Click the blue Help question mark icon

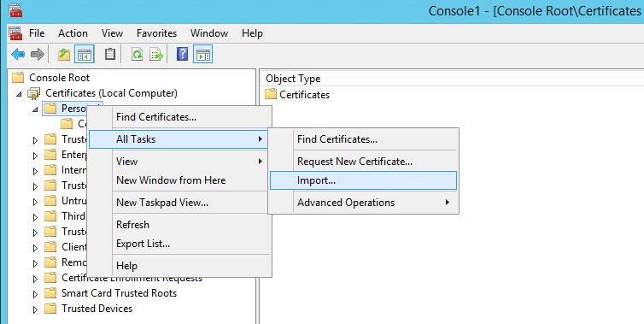(182, 54)
